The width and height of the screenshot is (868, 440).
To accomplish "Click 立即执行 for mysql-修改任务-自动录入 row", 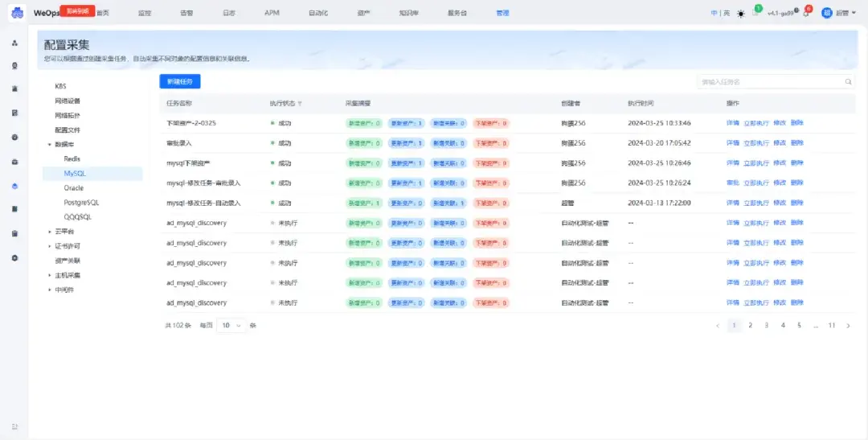I will tap(756, 203).
